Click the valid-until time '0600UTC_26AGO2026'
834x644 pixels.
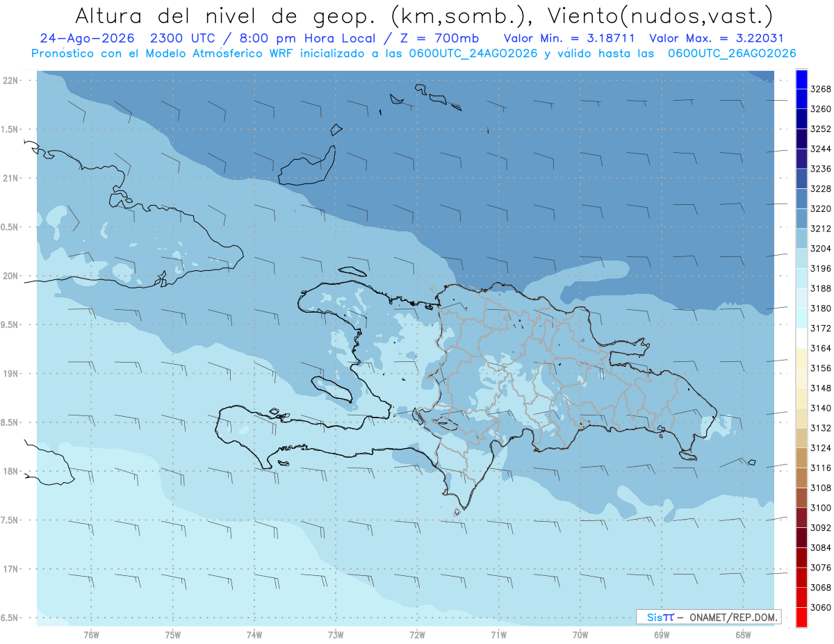732,53
